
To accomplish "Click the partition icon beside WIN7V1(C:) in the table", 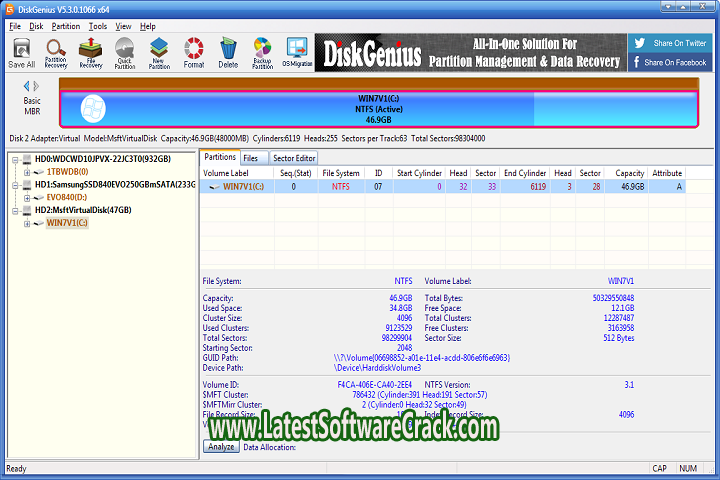I will point(214,186).
